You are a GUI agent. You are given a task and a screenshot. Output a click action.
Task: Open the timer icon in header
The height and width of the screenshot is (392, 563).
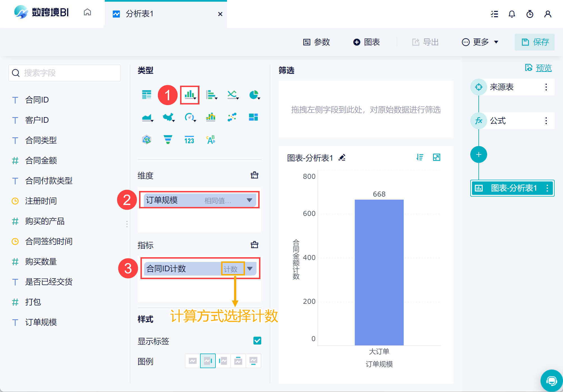[530, 14]
